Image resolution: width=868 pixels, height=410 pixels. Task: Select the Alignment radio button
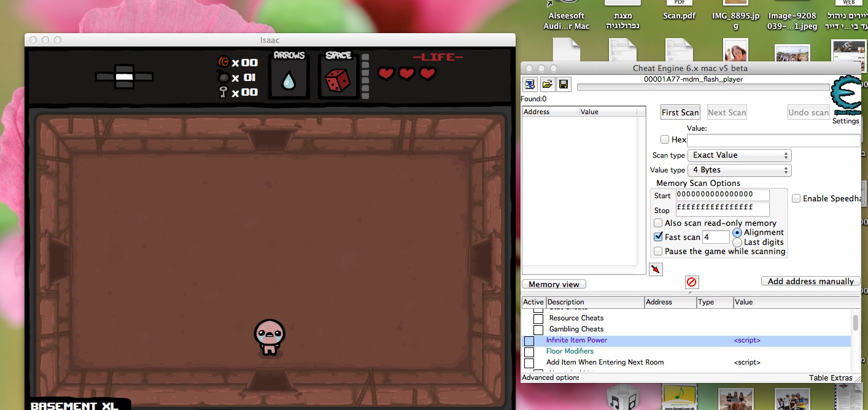pos(737,233)
